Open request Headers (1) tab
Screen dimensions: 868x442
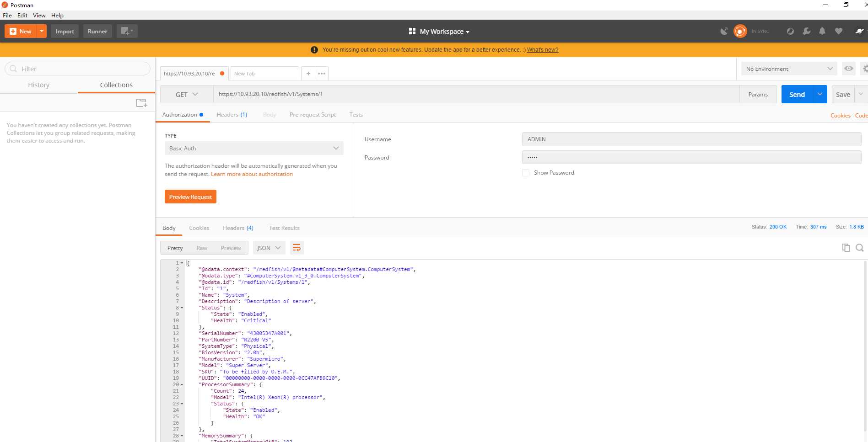232,115
